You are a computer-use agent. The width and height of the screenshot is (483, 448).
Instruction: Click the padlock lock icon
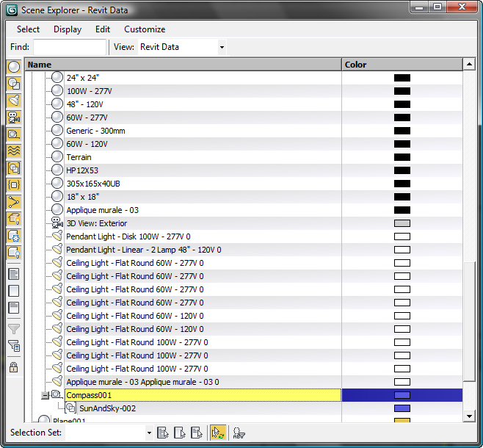(x=14, y=367)
